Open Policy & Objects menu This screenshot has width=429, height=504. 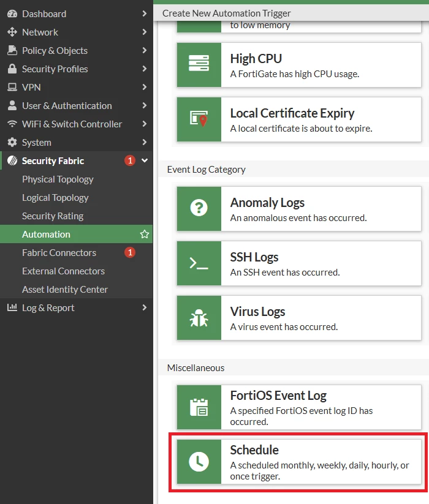tap(76, 50)
